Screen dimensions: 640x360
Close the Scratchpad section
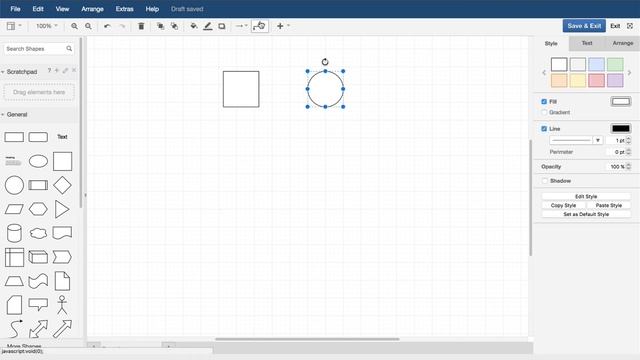(74, 70)
